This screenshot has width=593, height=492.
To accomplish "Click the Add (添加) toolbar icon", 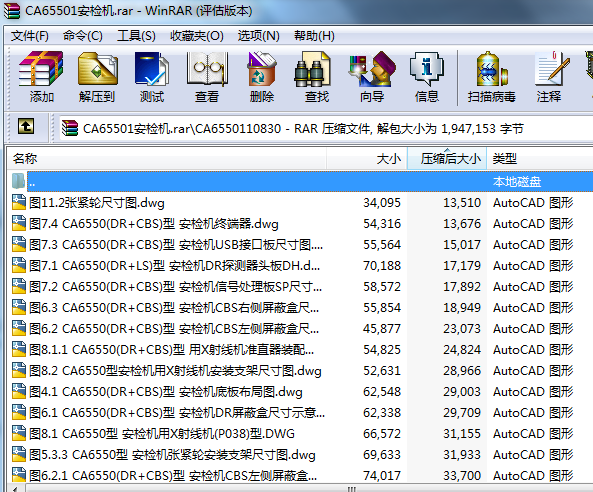I will pyautogui.click(x=41, y=69).
